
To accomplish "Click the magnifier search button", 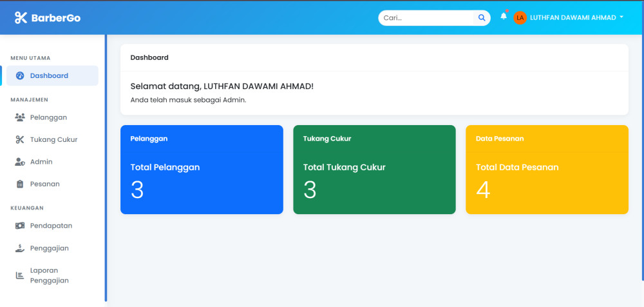I will [482, 17].
